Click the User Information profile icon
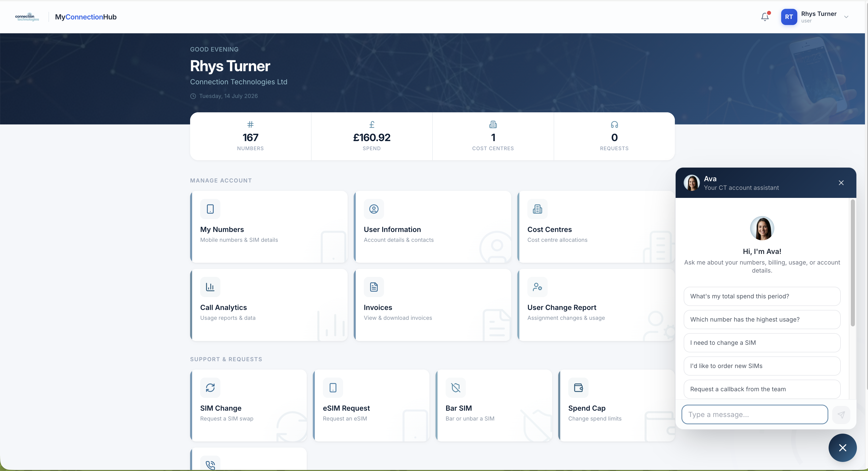Screen dimensions: 868x471 pos(374,209)
